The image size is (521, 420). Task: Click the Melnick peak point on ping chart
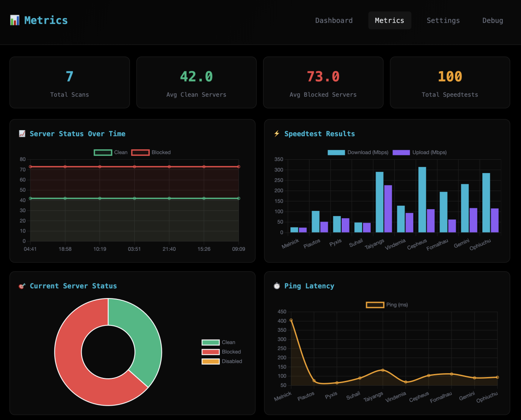click(x=291, y=321)
